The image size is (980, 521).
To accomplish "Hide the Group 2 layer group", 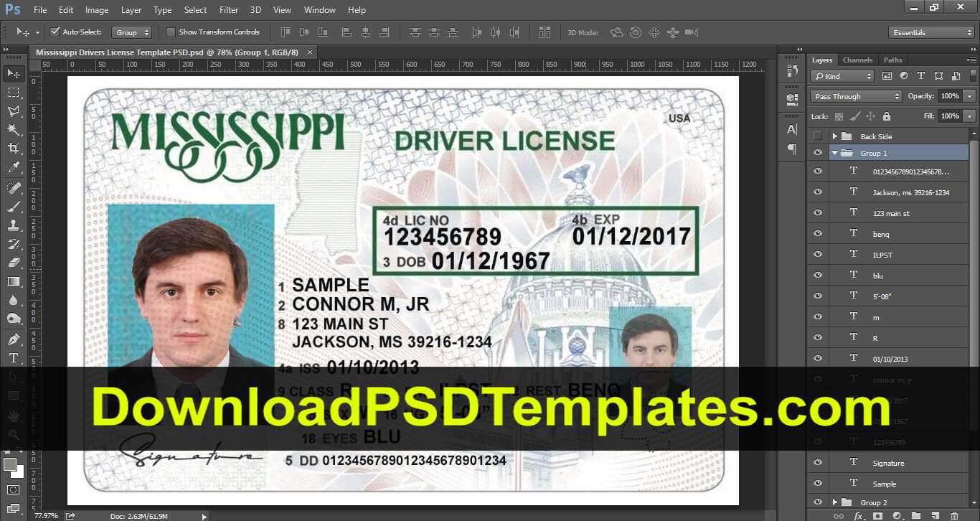I will pos(818,502).
